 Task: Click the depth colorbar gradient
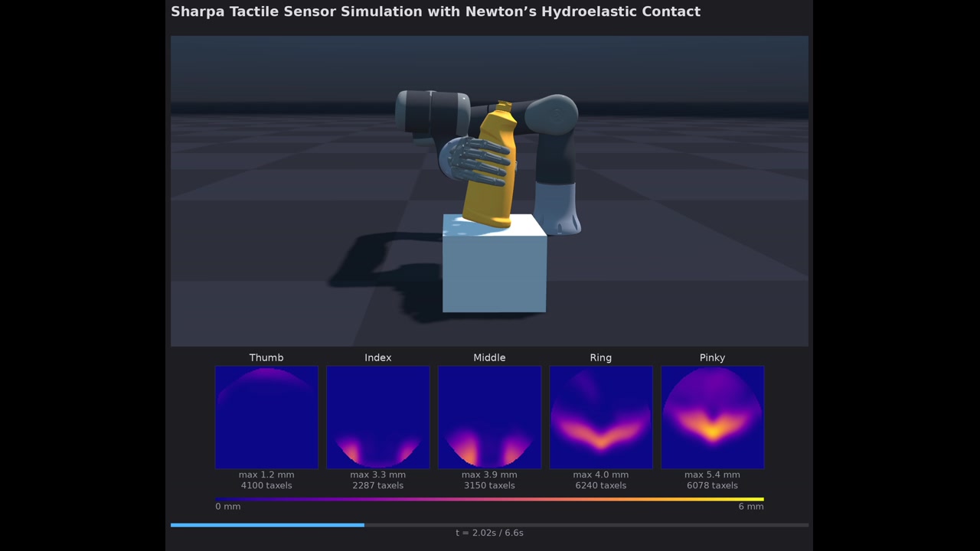(x=489, y=499)
